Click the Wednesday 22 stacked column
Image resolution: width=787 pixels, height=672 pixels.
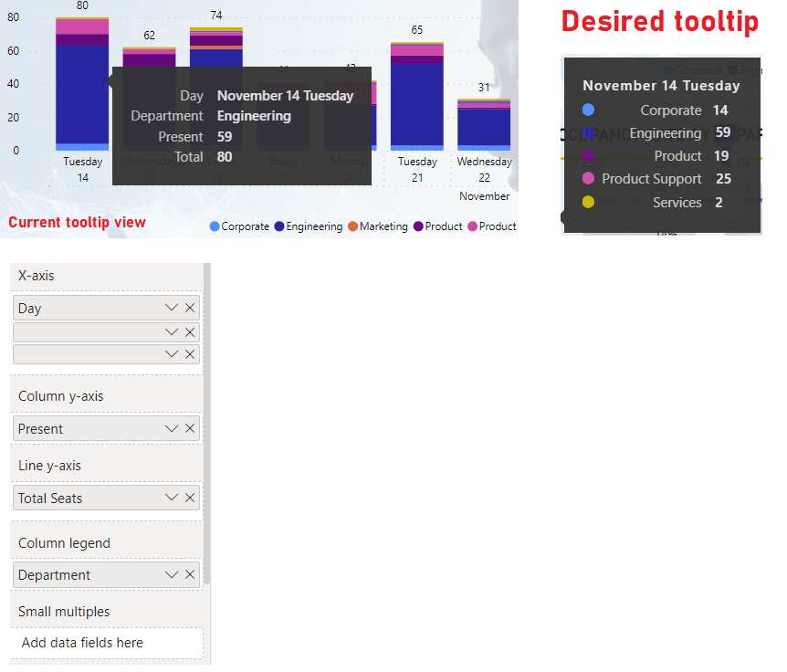484,125
